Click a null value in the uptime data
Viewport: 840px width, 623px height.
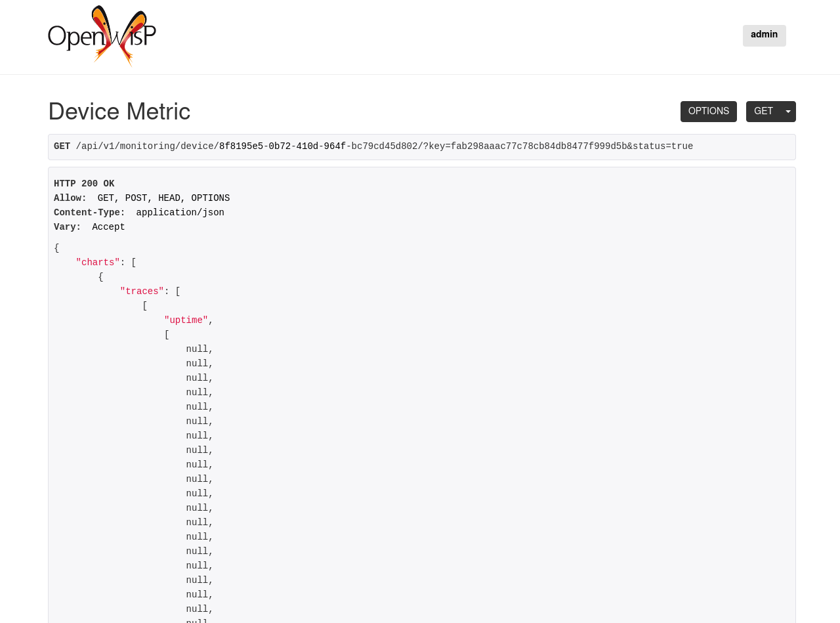pyautogui.click(x=196, y=349)
